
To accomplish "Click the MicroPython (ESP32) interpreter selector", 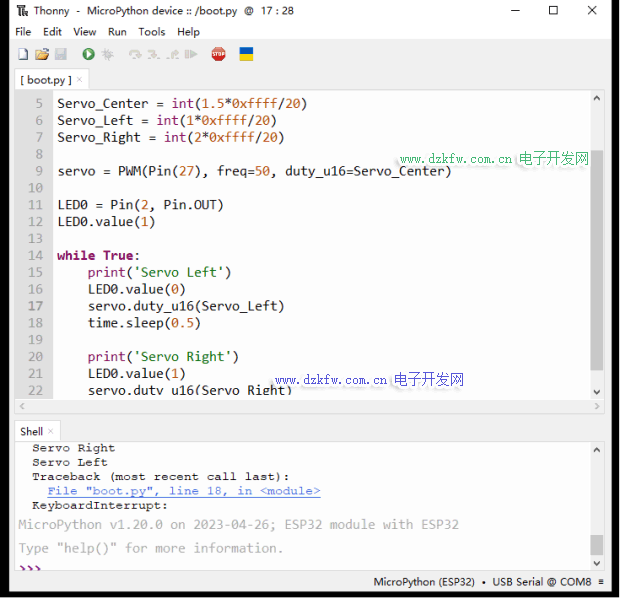I will coord(425,582).
